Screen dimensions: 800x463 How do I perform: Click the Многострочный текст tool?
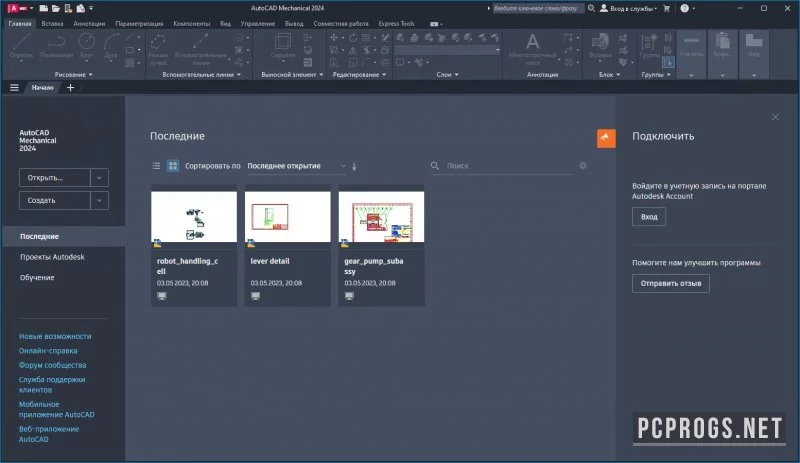coord(532,49)
